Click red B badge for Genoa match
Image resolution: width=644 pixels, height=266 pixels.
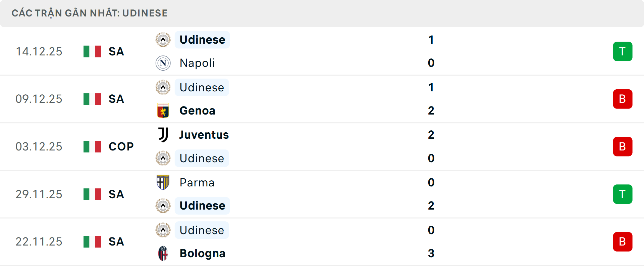[623, 99]
